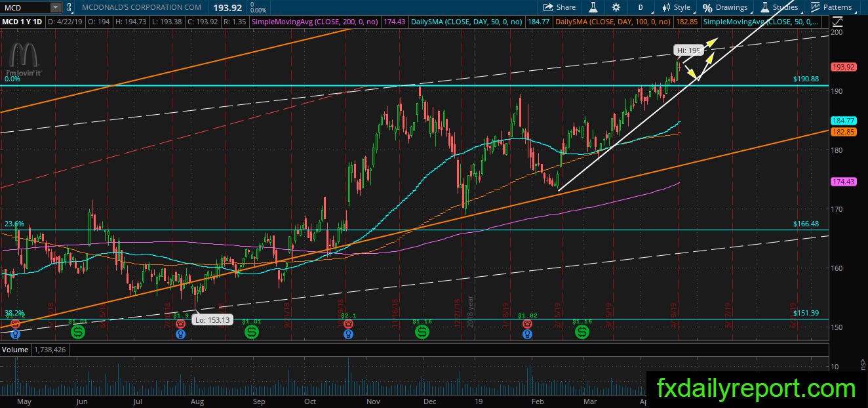
Task: Select the $190.88 Fibonacci level label
Action: point(806,79)
